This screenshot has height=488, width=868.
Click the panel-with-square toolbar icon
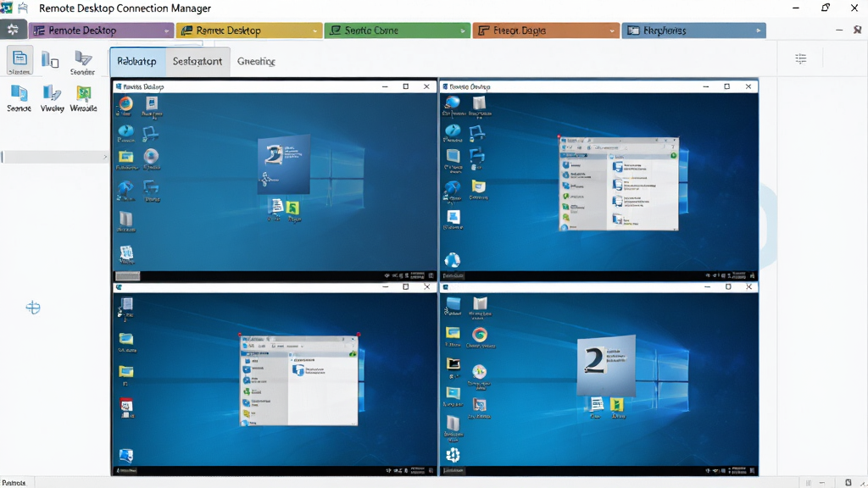(x=50, y=60)
